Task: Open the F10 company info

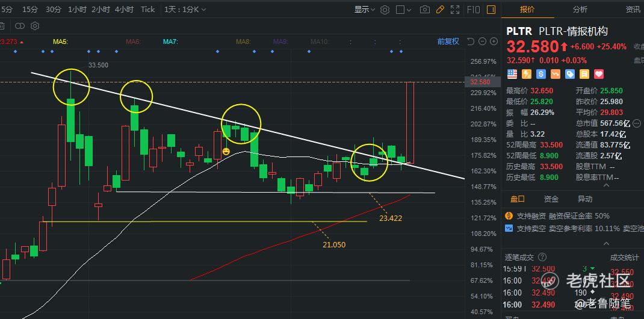Action: point(474,10)
